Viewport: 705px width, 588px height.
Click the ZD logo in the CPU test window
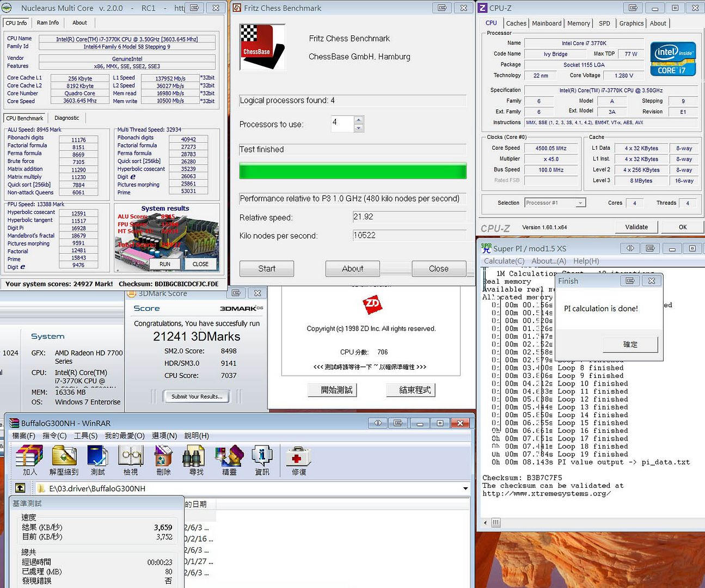click(372, 304)
